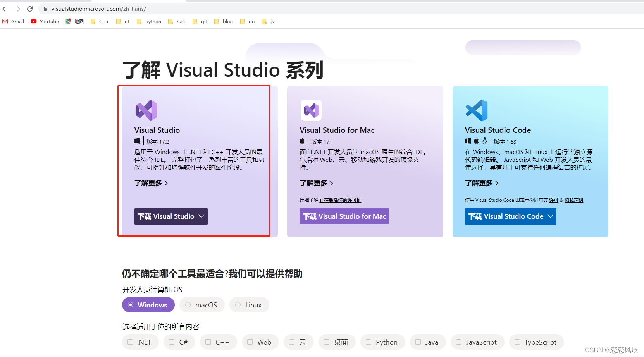The height and width of the screenshot is (357, 644).
Task: Check the JavaScript checkbox
Action: click(x=459, y=342)
